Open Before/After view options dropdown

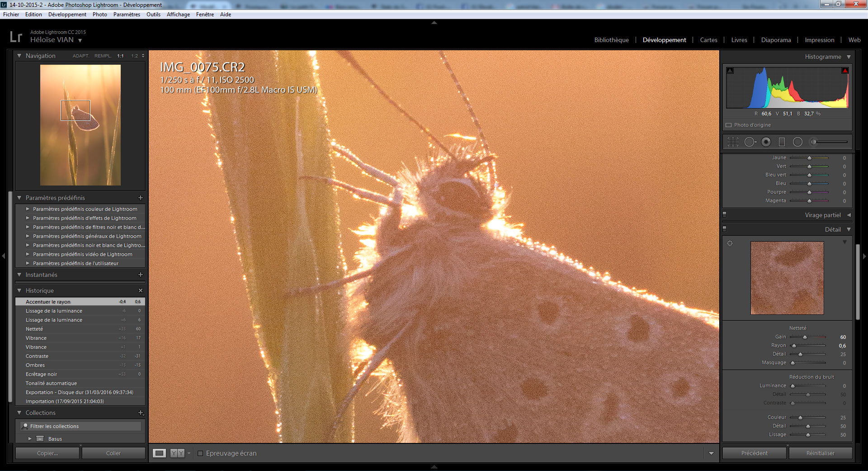coord(189,453)
